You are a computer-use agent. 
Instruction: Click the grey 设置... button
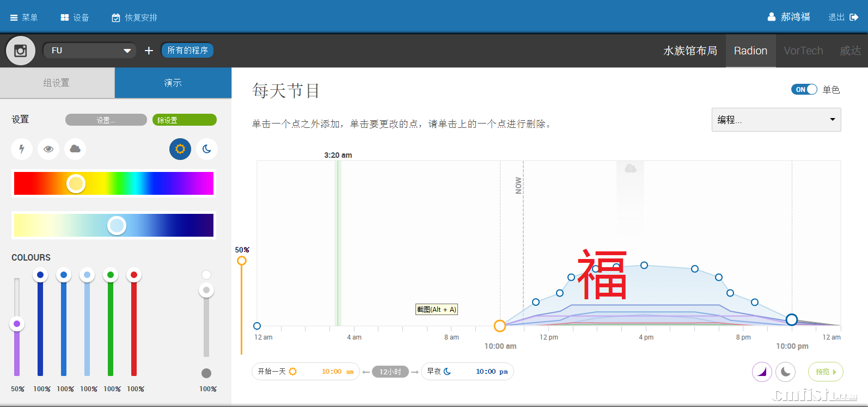[x=106, y=120]
